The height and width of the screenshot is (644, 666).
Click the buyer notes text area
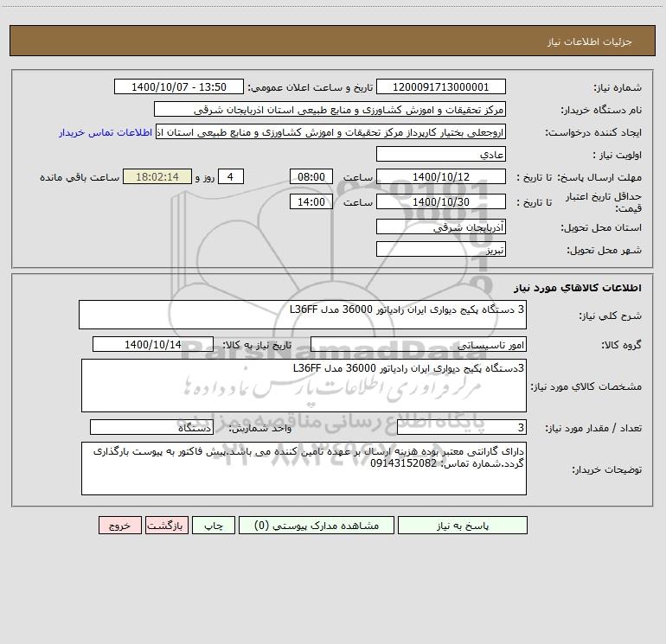[304, 469]
